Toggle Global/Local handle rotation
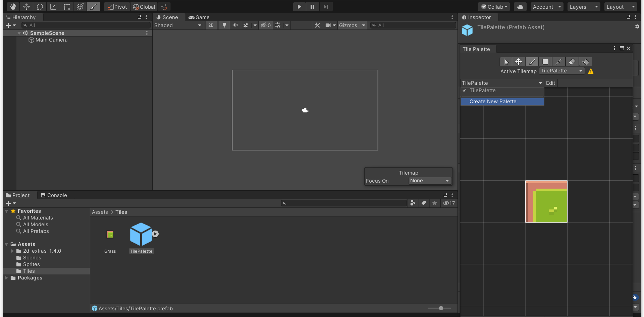 tap(144, 7)
